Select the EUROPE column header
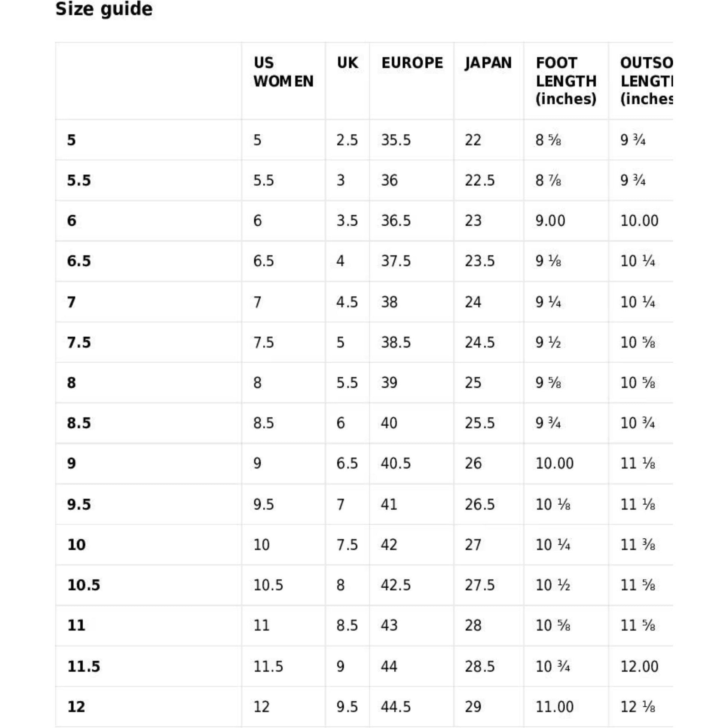 point(412,63)
